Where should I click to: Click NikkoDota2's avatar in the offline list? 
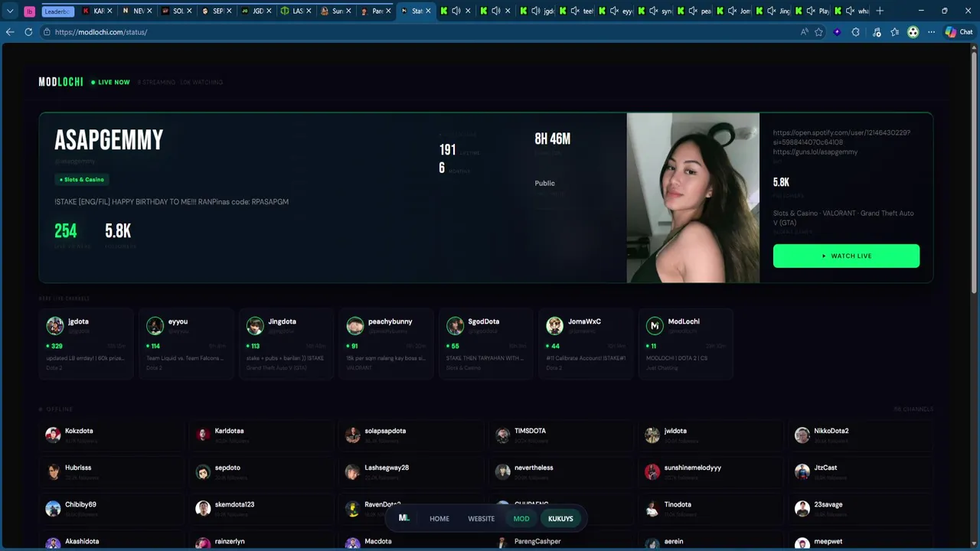pyautogui.click(x=802, y=435)
